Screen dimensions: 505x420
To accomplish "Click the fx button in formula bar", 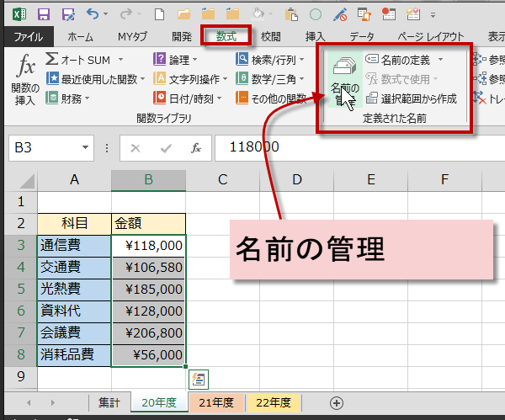I will pos(195,147).
